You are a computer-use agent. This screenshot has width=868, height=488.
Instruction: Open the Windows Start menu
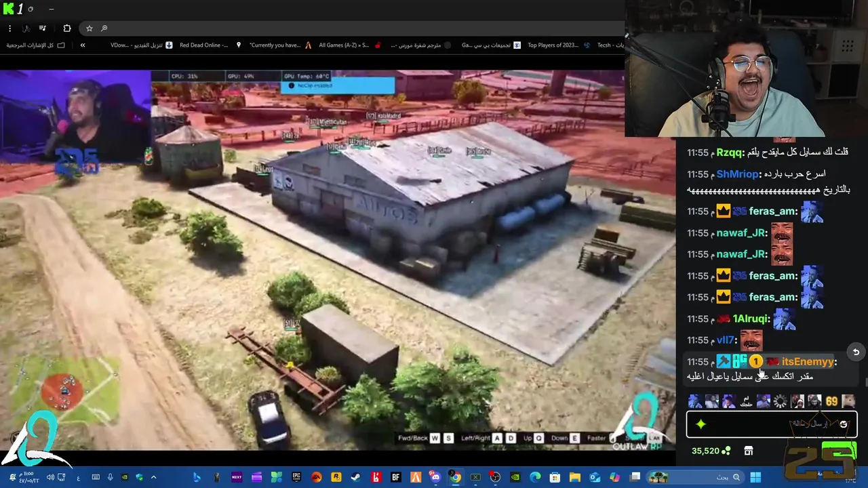(x=755, y=477)
